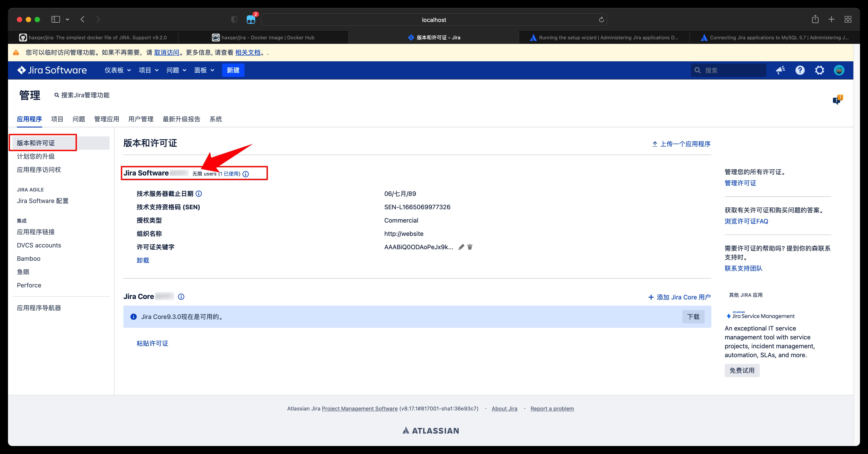Image resolution: width=868 pixels, height=454 pixels.
Task: Click Safari sidebar toggle icon
Action: [x=56, y=20]
